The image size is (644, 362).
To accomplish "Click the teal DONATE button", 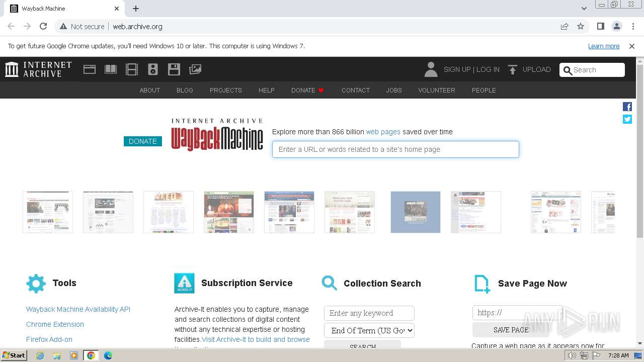I will [143, 141].
